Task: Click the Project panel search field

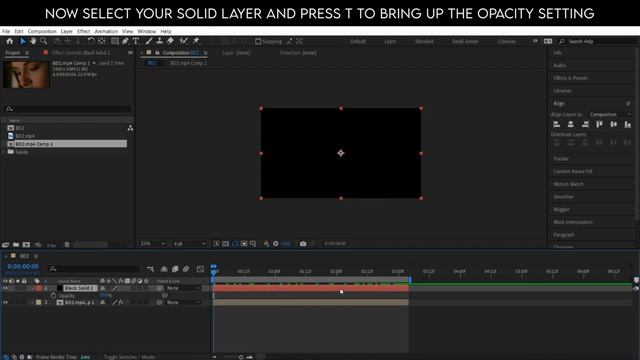Action: pos(67,109)
